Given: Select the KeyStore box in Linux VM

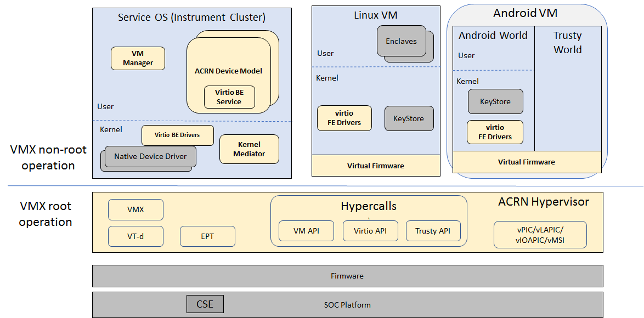Looking at the screenshot, I should click(408, 118).
